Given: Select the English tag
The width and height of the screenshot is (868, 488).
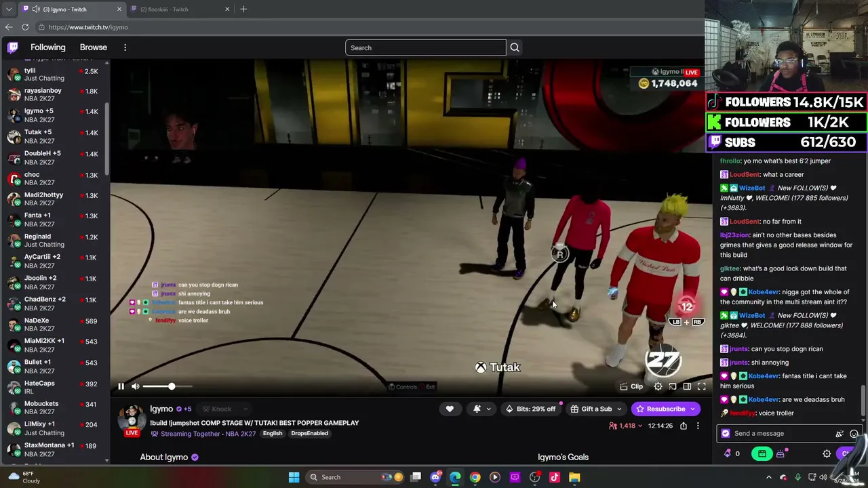Looking at the screenshot, I should [273, 434].
